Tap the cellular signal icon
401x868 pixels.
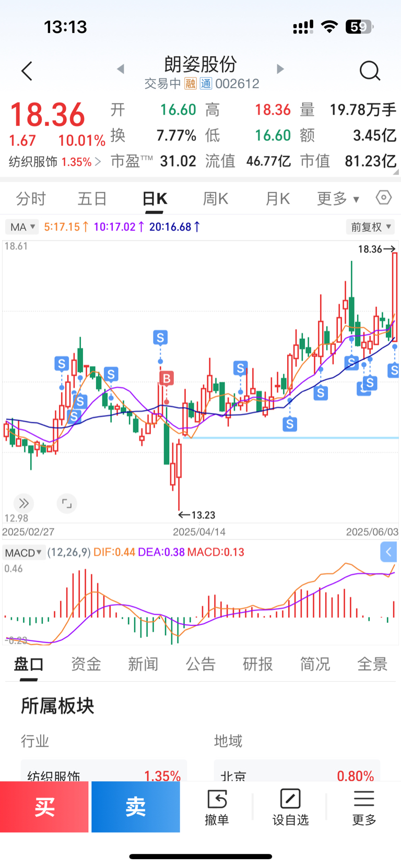tap(303, 27)
